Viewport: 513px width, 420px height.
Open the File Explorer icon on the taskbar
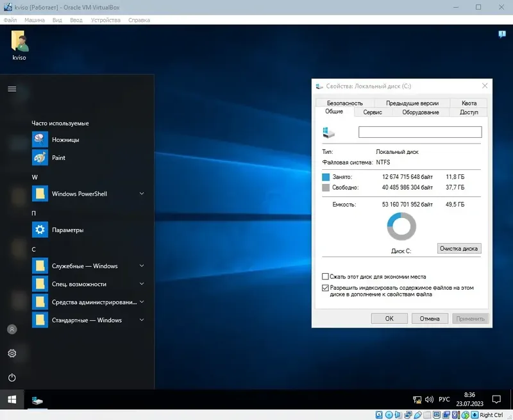coord(37,399)
